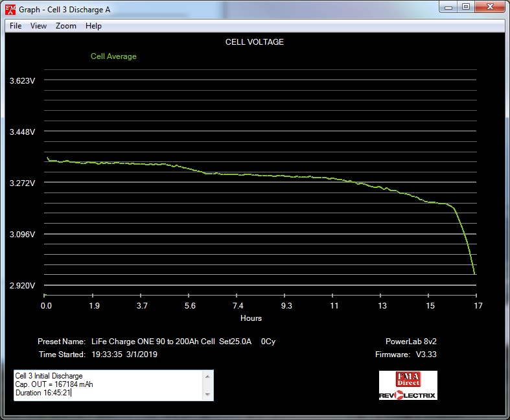Open the Help menu
This screenshot has width=510, height=420.
93,26
